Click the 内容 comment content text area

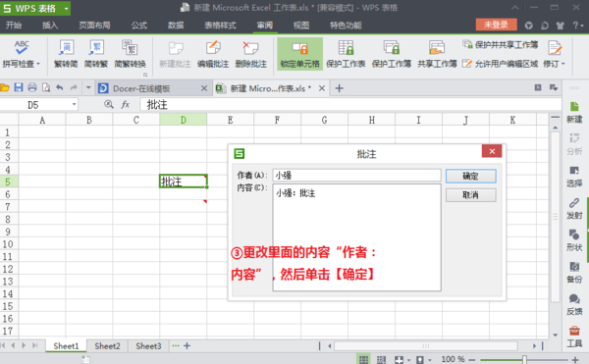[356, 237]
